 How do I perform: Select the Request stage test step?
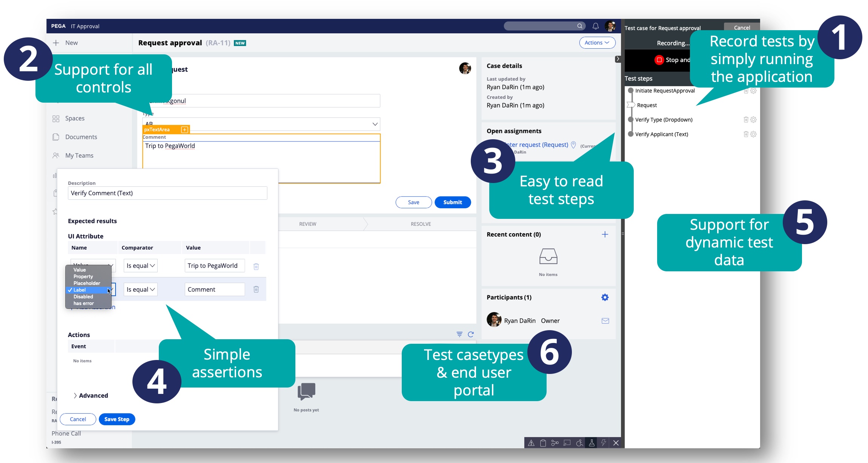click(x=647, y=105)
